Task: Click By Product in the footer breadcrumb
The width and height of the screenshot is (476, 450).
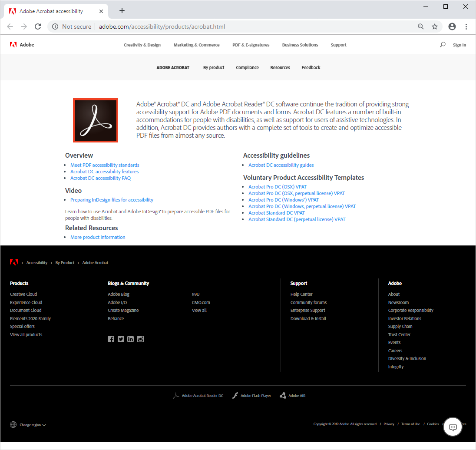Action: [65, 263]
